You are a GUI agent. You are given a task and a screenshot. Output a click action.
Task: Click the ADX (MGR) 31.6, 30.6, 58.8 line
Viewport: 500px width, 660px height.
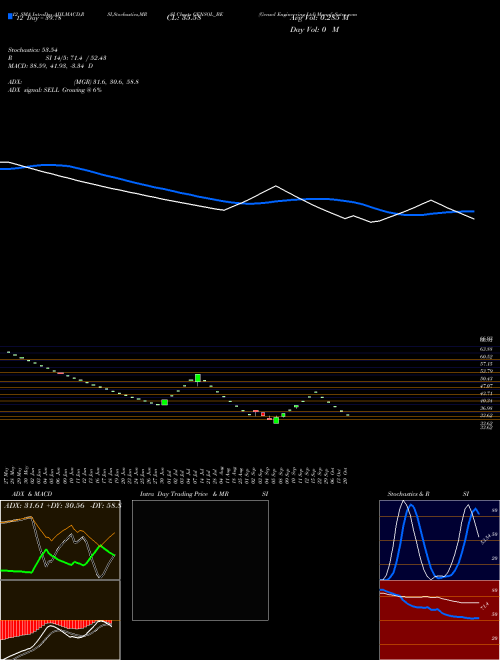point(74,82)
